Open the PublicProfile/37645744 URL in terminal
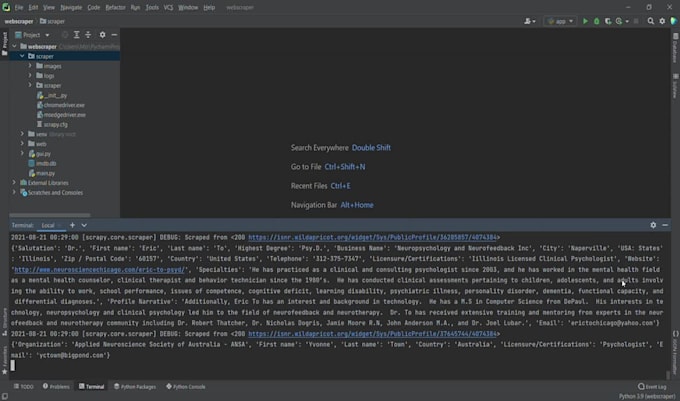The image size is (680, 401). point(372,334)
